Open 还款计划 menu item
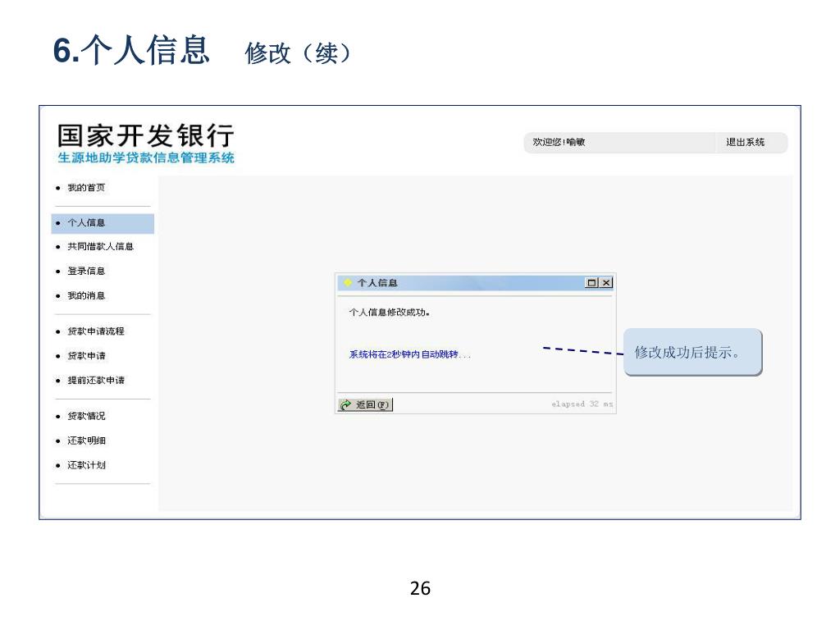 [x=86, y=465]
